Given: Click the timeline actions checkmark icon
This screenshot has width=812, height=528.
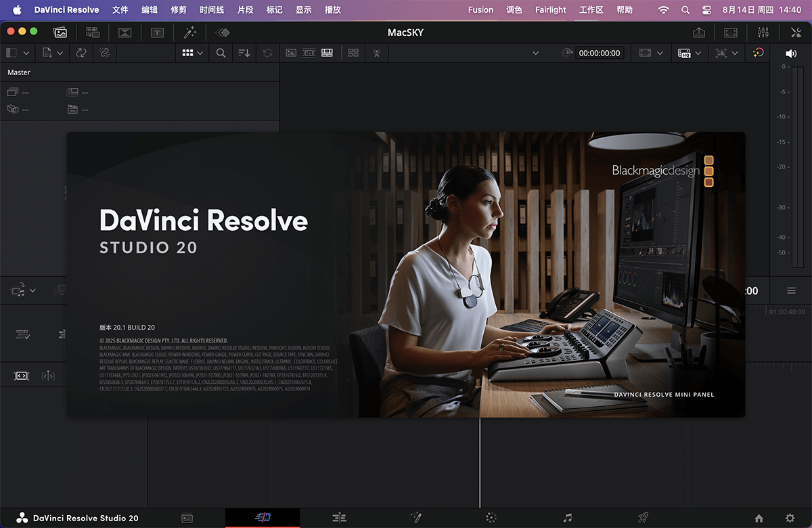Looking at the screenshot, I should (x=23, y=334).
